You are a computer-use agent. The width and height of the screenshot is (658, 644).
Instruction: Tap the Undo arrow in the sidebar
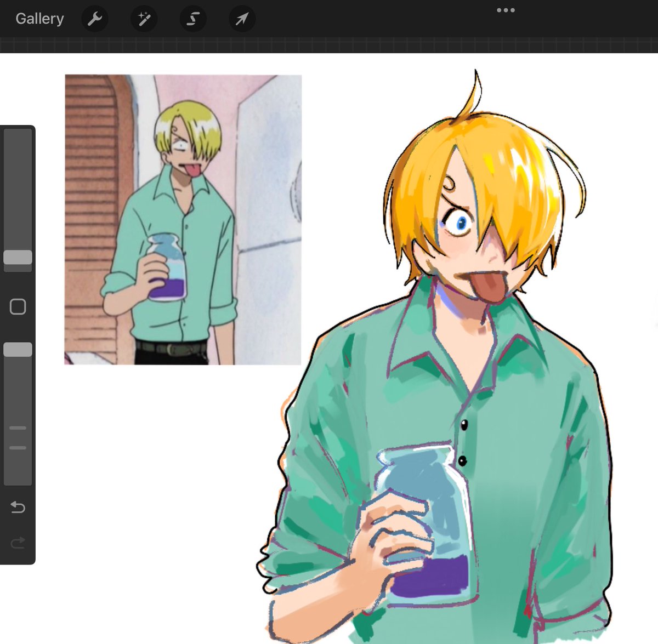coord(18,507)
